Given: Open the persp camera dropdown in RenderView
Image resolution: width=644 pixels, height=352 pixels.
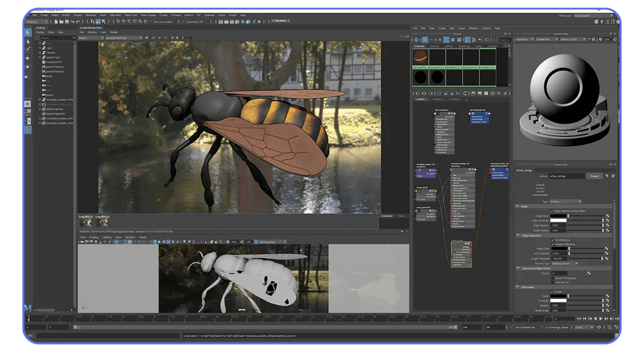Looking at the screenshot, I should [x=124, y=38].
